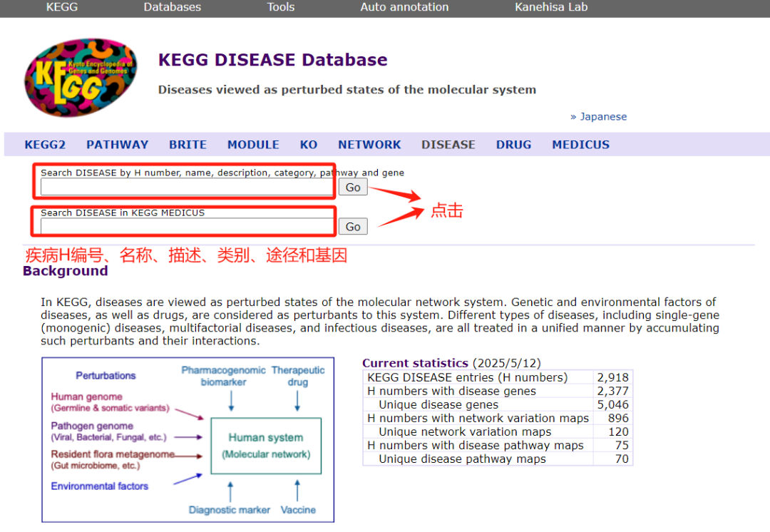This screenshot has height=532, width=770.
Task: Click the KEGG logo image
Action: click(x=81, y=78)
